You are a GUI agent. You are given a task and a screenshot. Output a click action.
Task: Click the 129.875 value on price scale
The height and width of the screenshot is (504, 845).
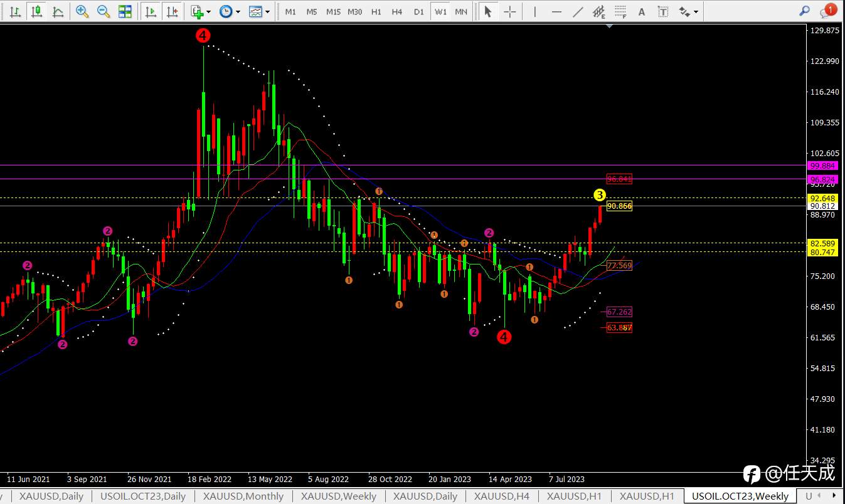[825, 31]
